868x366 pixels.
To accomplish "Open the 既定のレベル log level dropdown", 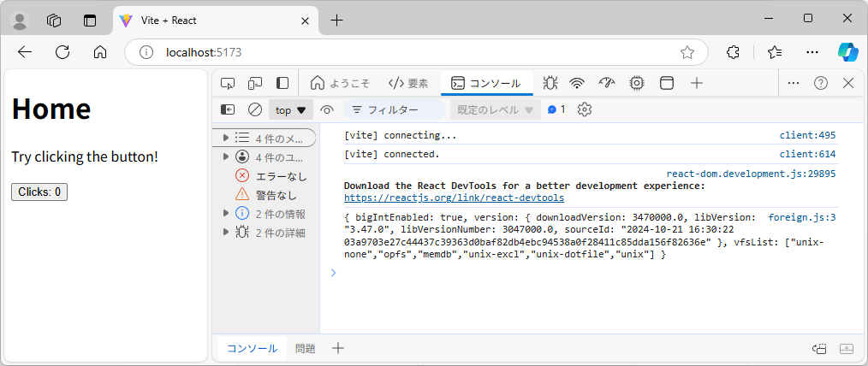I will 496,109.
